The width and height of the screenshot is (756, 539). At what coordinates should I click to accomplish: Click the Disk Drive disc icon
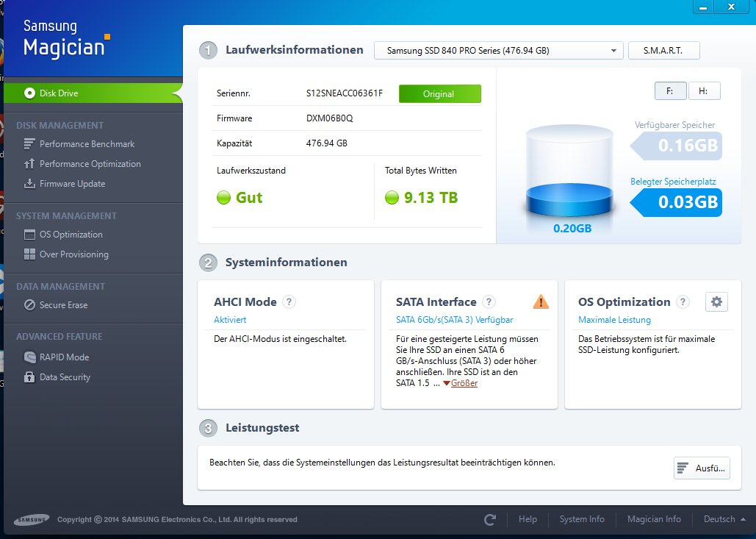29,93
